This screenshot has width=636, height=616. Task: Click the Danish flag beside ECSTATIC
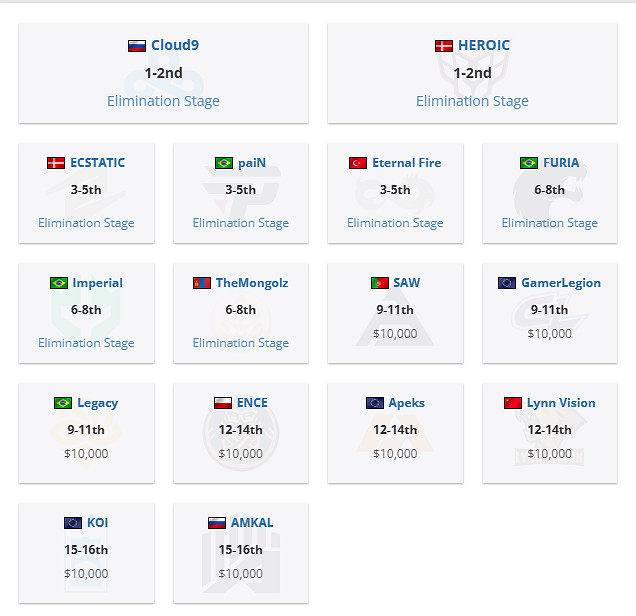(56, 163)
